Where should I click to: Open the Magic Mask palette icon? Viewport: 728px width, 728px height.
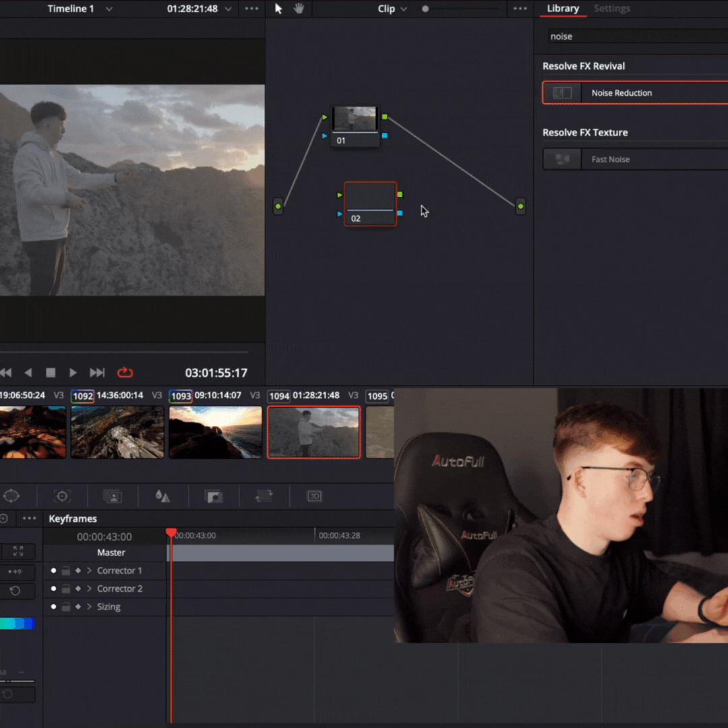click(x=113, y=496)
